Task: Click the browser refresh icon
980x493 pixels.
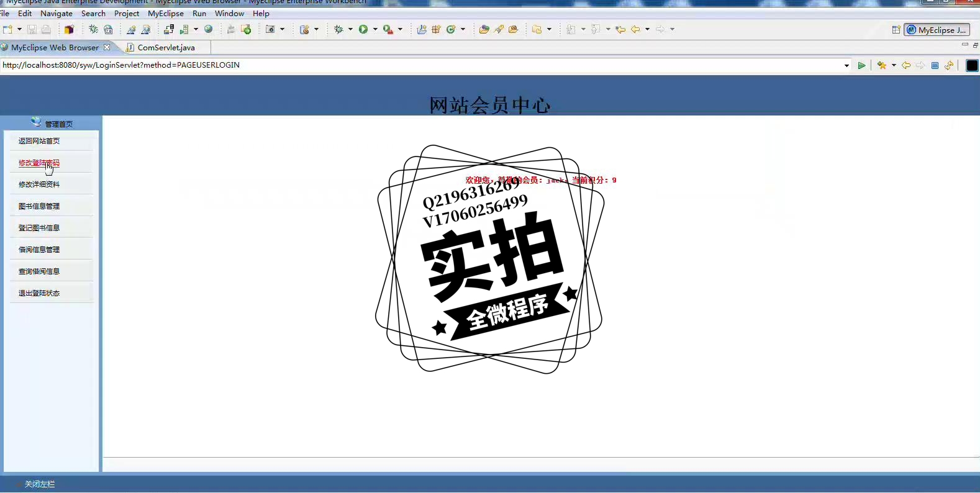Action: point(949,65)
